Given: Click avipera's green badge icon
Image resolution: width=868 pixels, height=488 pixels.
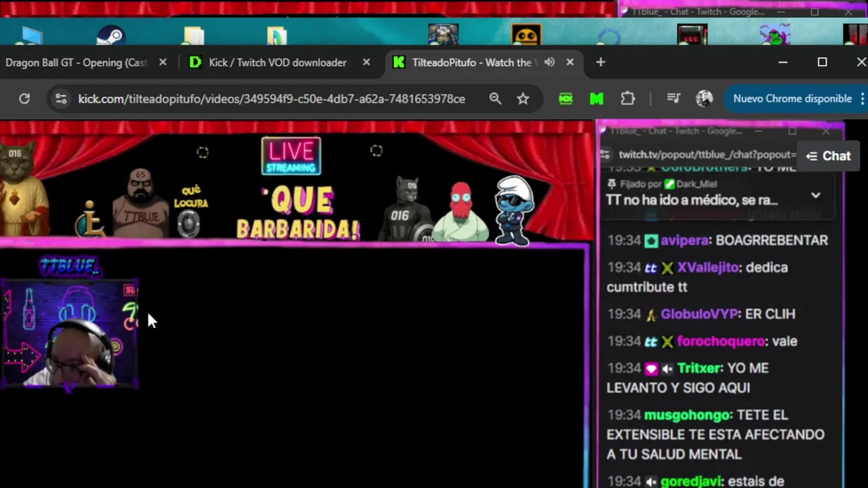Looking at the screenshot, I should 651,241.
